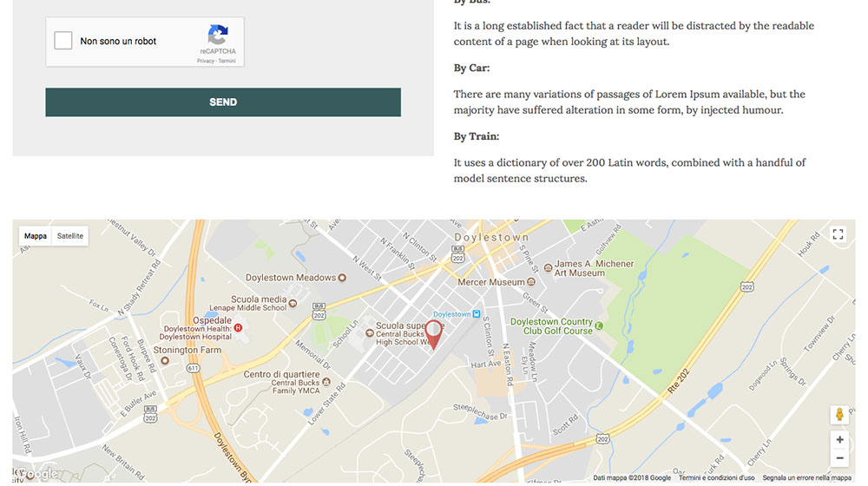
Task: Toggle fullscreen map view icon
Action: coord(838,234)
